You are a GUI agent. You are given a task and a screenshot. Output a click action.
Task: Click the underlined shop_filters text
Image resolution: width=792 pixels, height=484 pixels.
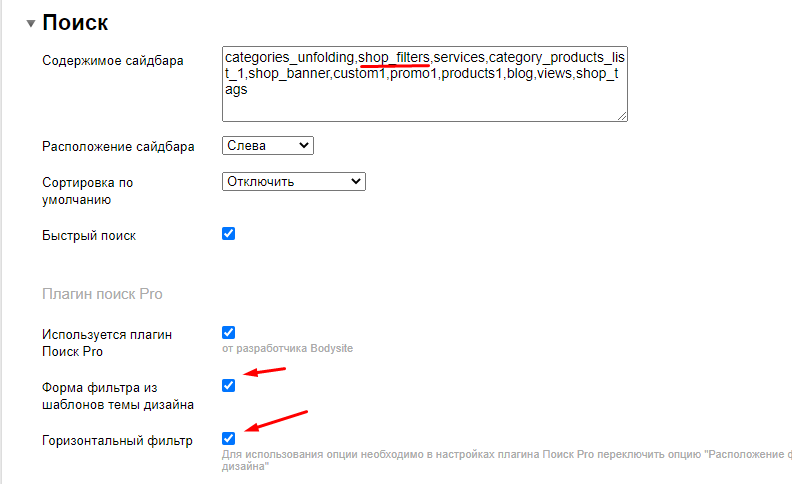(394, 58)
